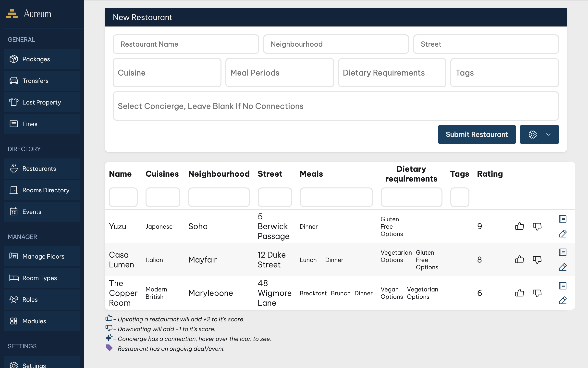Upvote The Copper Room
588x368 pixels.
pos(519,293)
